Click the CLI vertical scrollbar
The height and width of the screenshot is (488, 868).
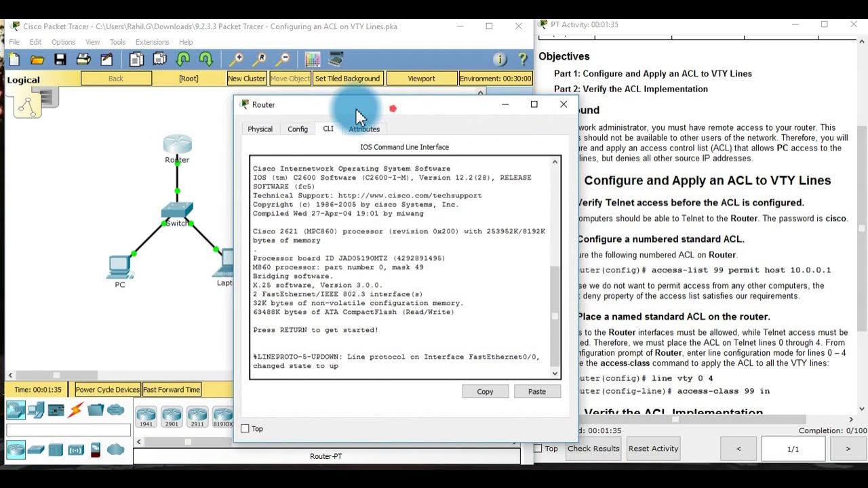pos(555,267)
